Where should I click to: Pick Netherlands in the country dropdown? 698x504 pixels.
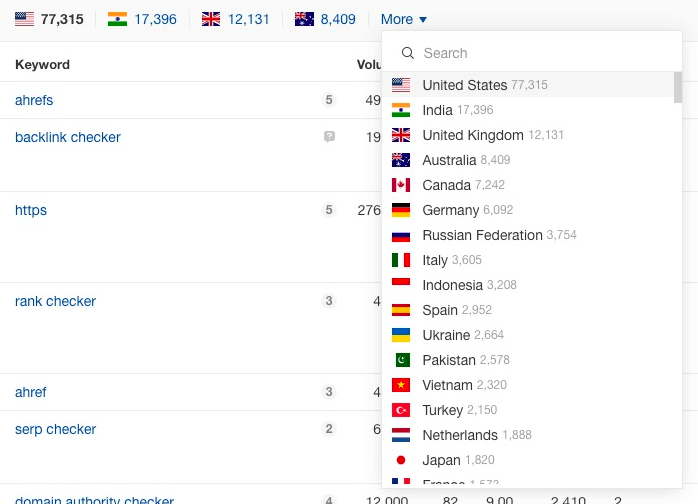point(528,435)
